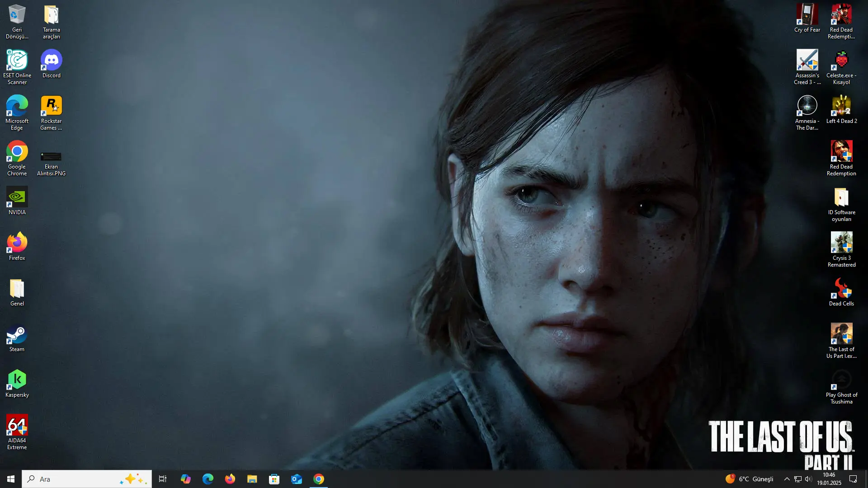Select the Recycle Bin desktop icon
The image size is (868, 488).
17,22
